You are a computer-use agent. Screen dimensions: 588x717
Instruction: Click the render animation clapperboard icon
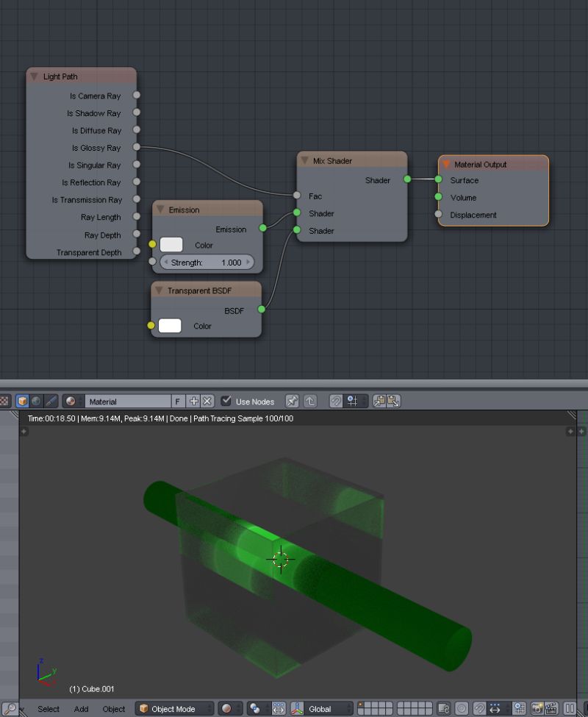coord(553,708)
